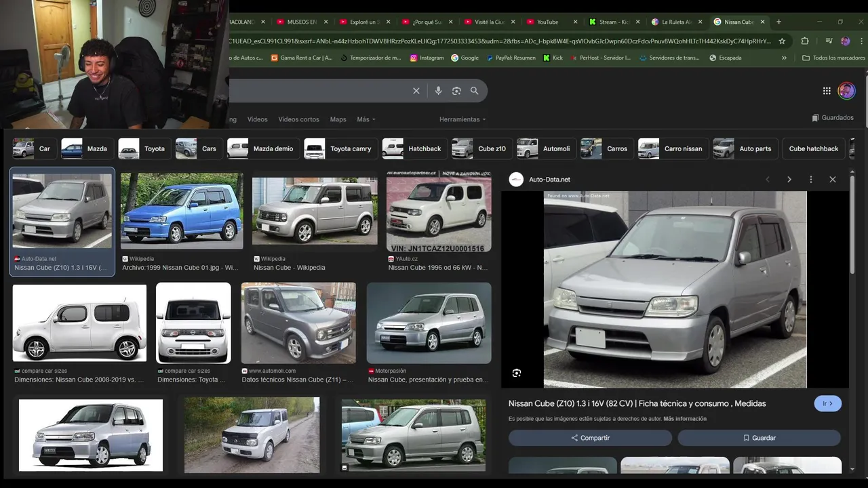This screenshot has width=868, height=488.
Task: Filter results with the Hatchback chip
Action: [413, 148]
